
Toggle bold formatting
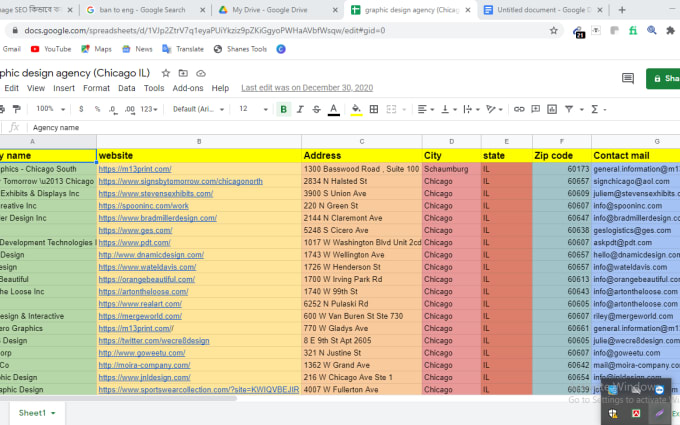(284, 109)
